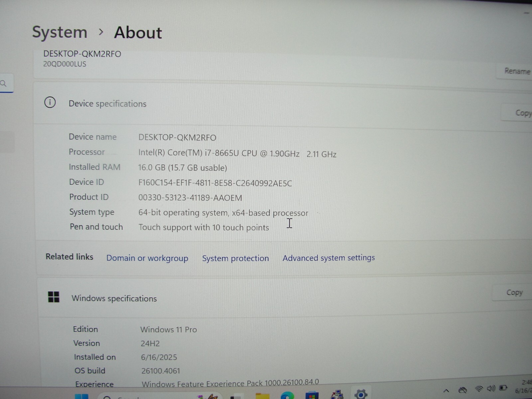Viewport: 532px width, 399px height.
Task: Click the model number 20QD000LUS
Action: click(x=65, y=64)
